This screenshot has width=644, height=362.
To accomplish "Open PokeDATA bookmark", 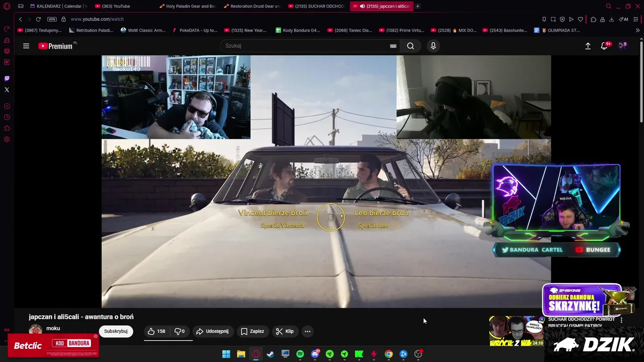I will [x=195, y=30].
